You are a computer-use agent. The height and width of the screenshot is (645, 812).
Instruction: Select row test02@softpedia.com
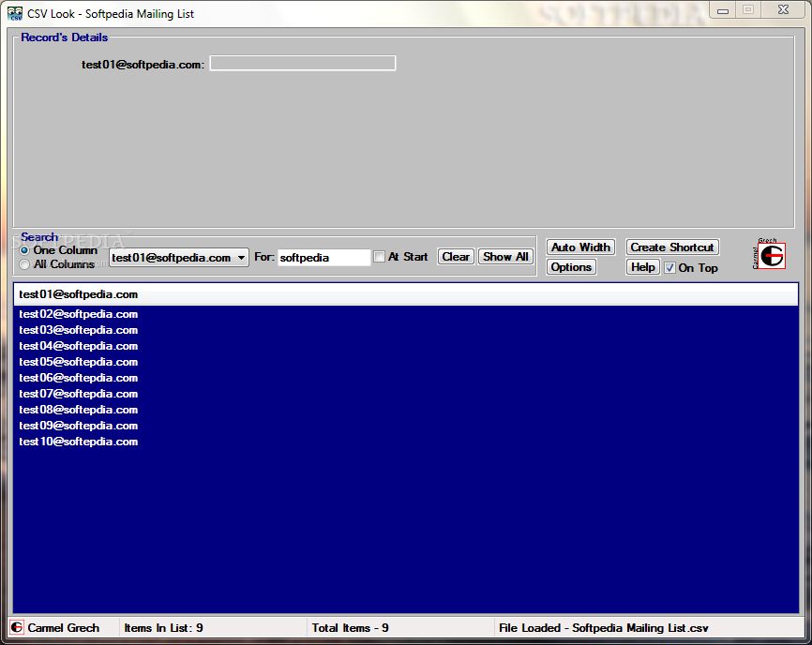(x=405, y=314)
